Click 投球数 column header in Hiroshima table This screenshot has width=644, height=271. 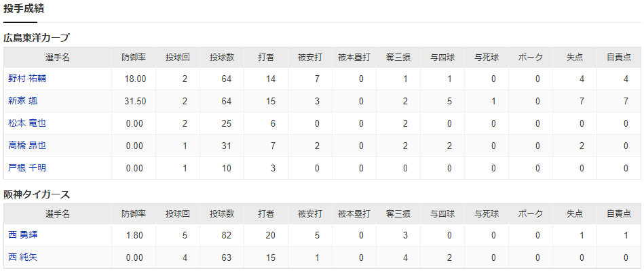pyautogui.click(x=221, y=57)
